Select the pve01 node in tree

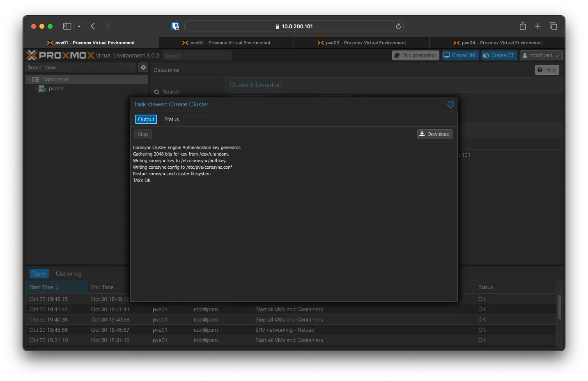tap(56, 89)
